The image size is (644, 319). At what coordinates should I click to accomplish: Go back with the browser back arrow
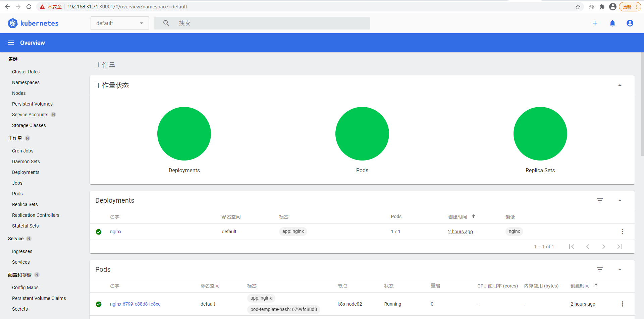tap(7, 7)
